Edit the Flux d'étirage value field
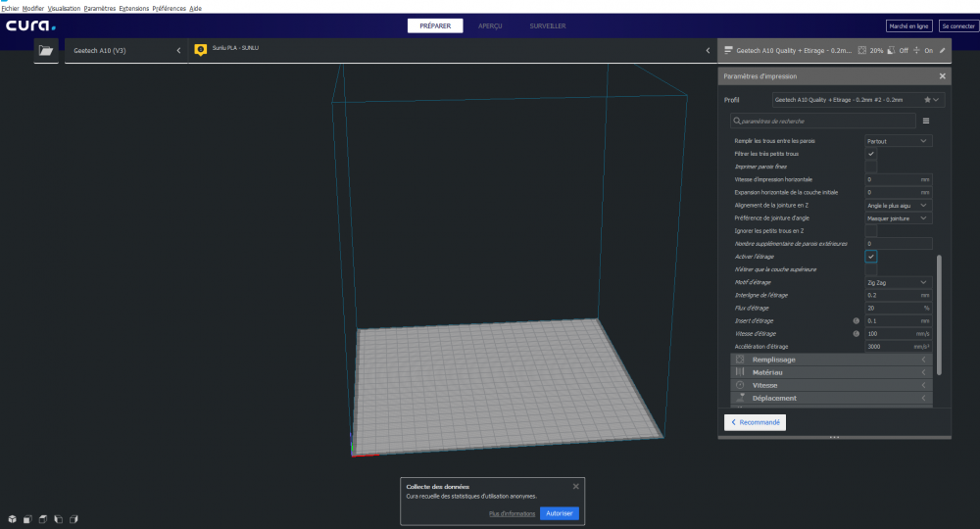 [x=899, y=308]
